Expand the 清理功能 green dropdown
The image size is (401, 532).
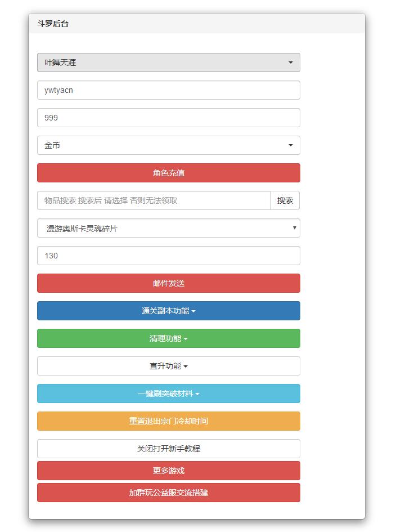(169, 338)
